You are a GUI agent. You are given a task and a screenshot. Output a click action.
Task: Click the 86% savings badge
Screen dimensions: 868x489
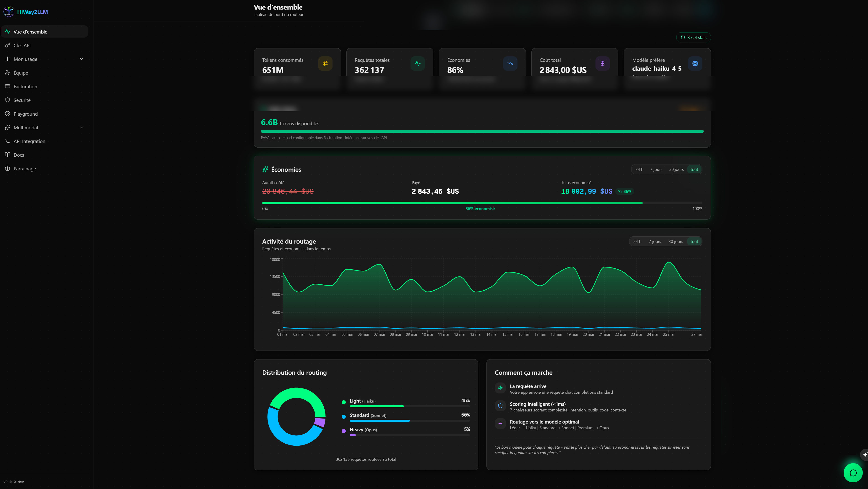[625, 191]
